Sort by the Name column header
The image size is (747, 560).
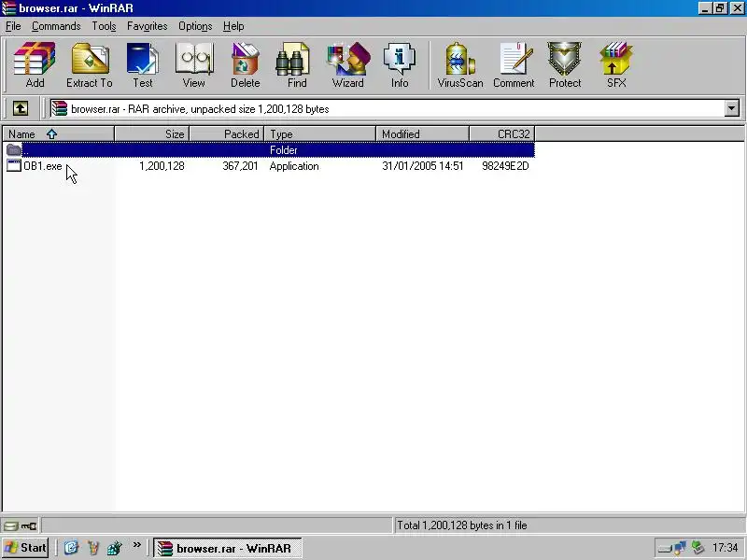click(x=59, y=134)
